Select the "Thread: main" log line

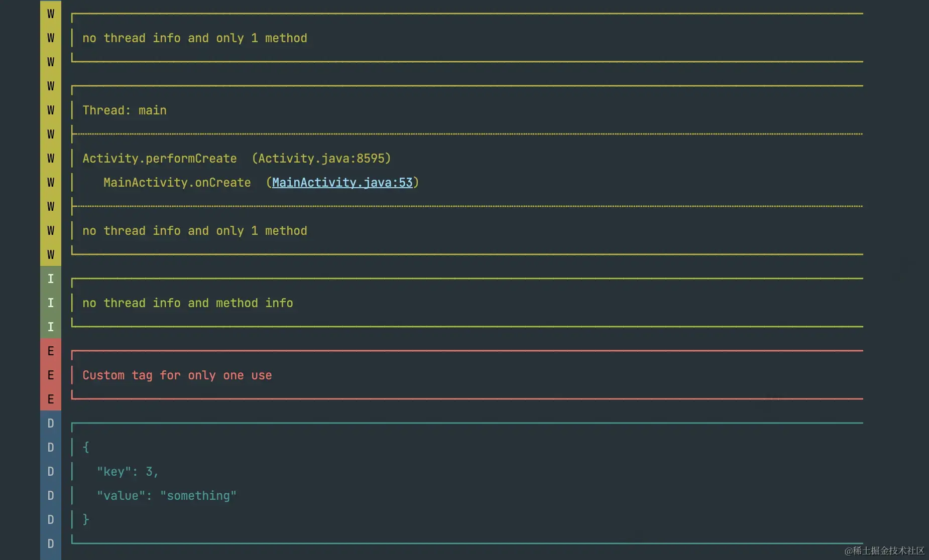pyautogui.click(x=125, y=110)
